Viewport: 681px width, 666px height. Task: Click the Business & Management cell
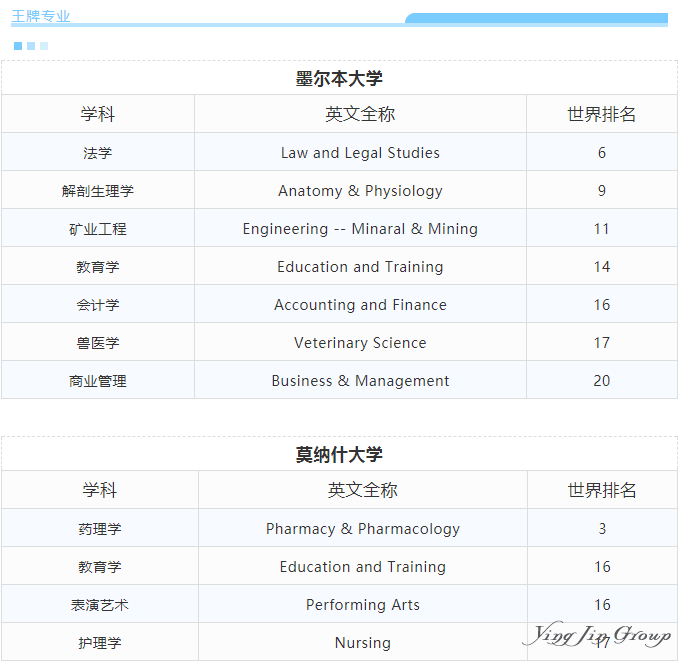pos(360,381)
